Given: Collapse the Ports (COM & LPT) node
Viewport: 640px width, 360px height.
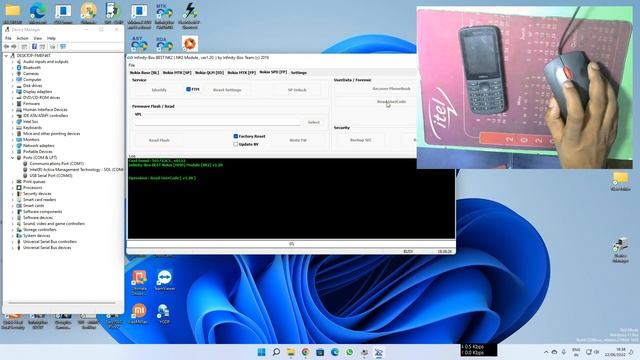Looking at the screenshot, I should [13, 158].
